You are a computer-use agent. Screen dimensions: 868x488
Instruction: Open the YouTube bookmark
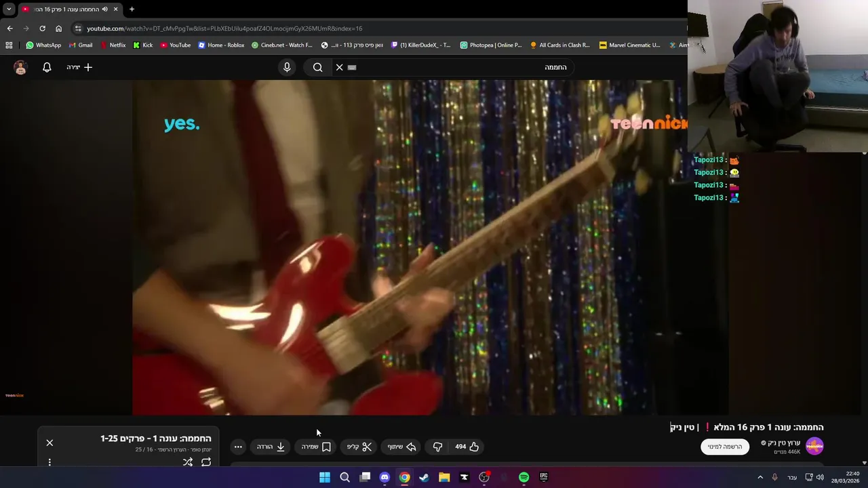click(176, 45)
